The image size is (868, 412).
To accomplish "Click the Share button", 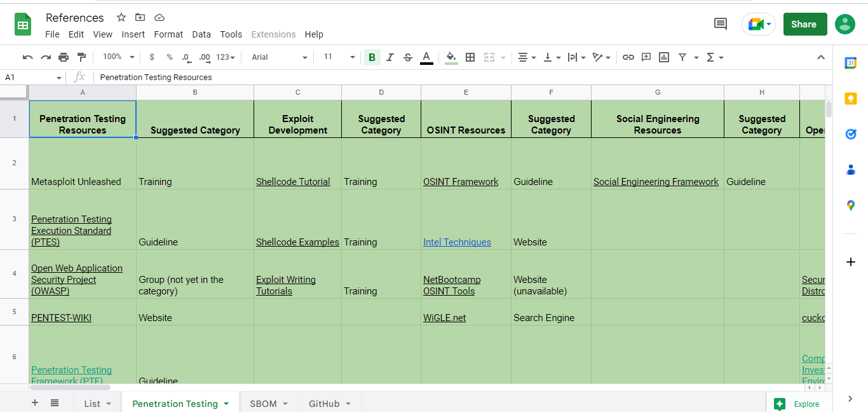I will pyautogui.click(x=805, y=24).
